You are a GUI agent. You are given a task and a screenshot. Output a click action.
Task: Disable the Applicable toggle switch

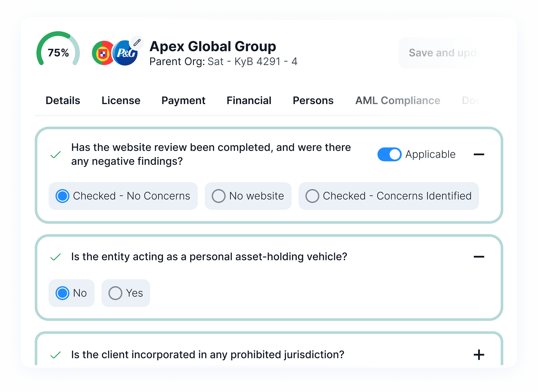[x=389, y=154]
